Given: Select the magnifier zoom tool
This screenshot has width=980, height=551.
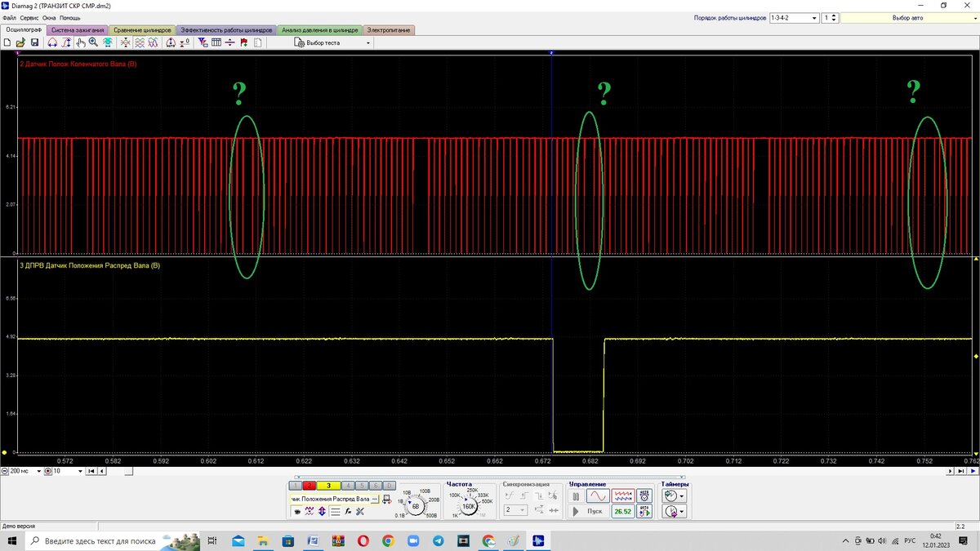Looking at the screenshot, I should [x=94, y=42].
